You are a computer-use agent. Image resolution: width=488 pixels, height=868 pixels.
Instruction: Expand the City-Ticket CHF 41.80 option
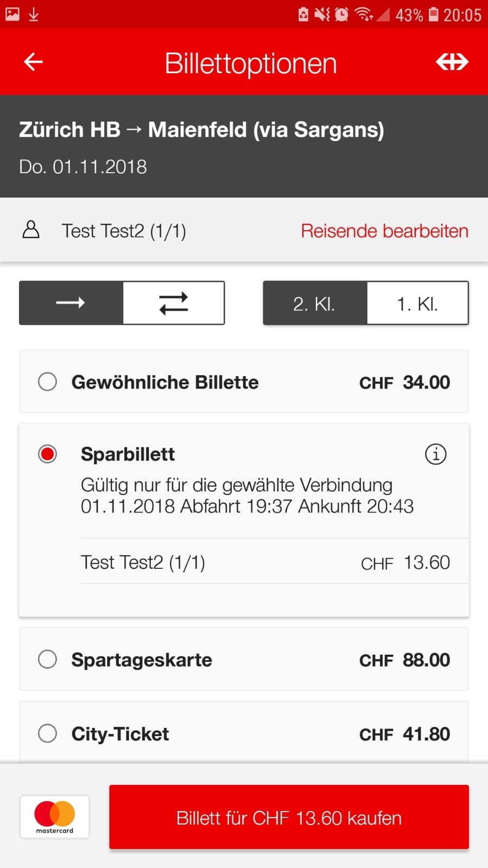tap(244, 733)
